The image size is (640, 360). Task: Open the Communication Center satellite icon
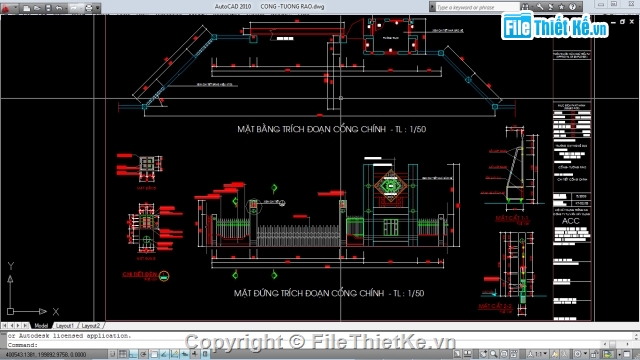pyautogui.click(x=551, y=7)
